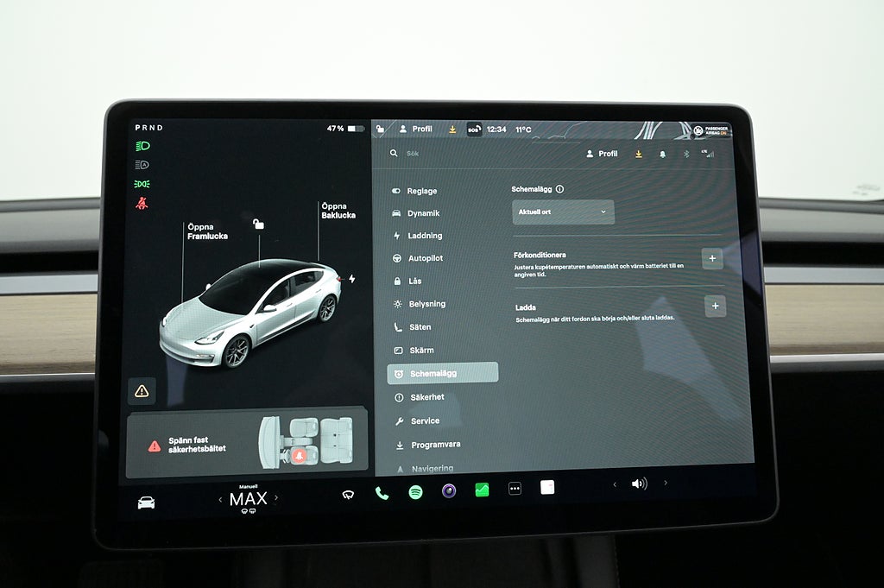Tap the warning triangle button below the car
The image size is (884, 588).
pyautogui.click(x=142, y=390)
